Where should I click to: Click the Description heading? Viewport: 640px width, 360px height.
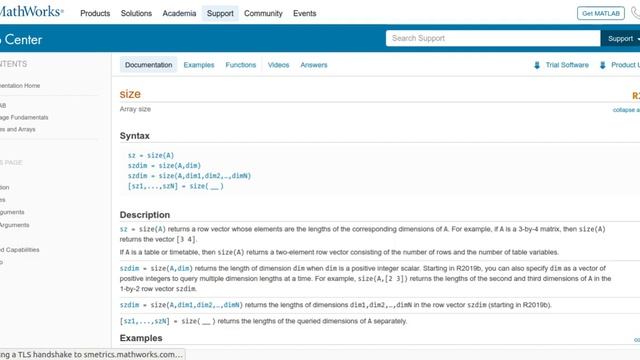[145, 215]
